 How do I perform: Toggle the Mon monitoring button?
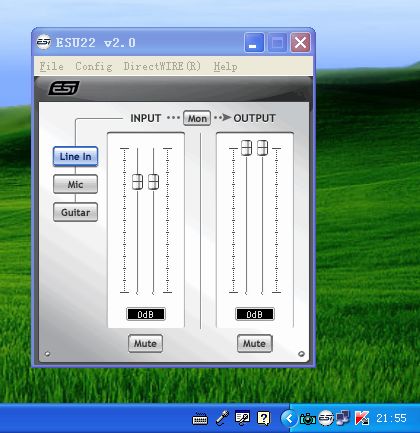(x=197, y=118)
